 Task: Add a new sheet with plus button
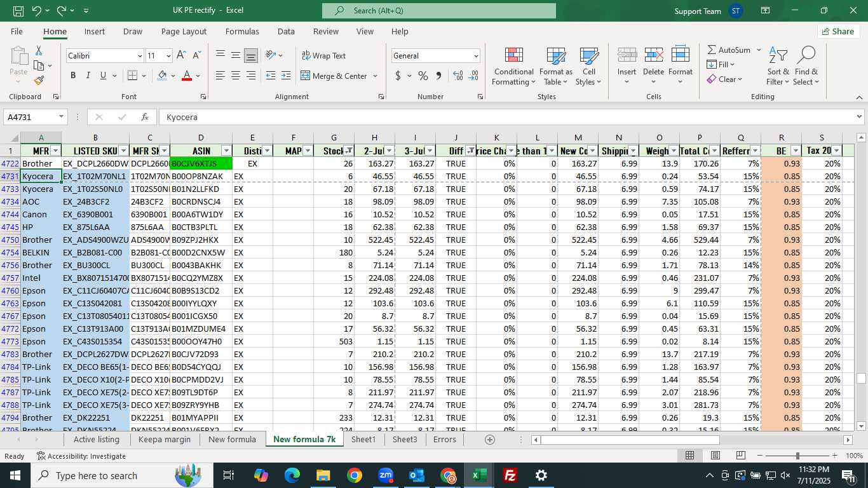click(489, 440)
